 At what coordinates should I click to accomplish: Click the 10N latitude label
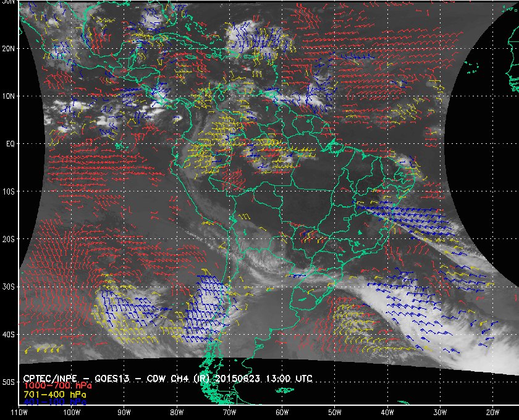coord(9,96)
